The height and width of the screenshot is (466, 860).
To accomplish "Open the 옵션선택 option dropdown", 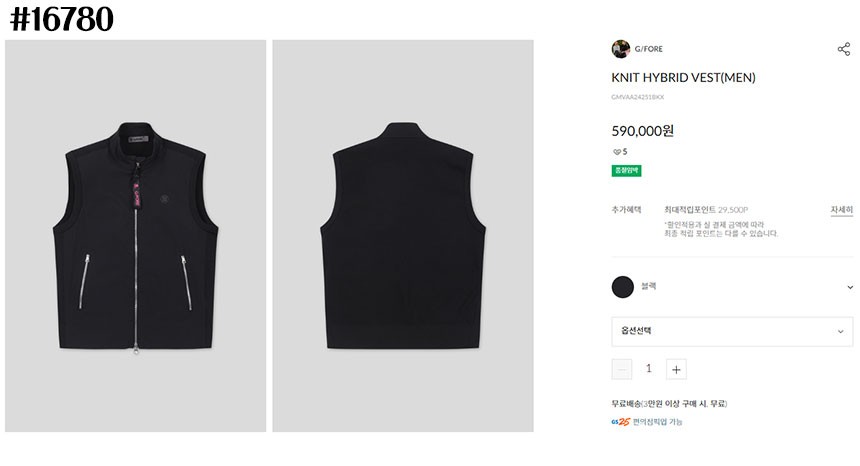I will [732, 331].
